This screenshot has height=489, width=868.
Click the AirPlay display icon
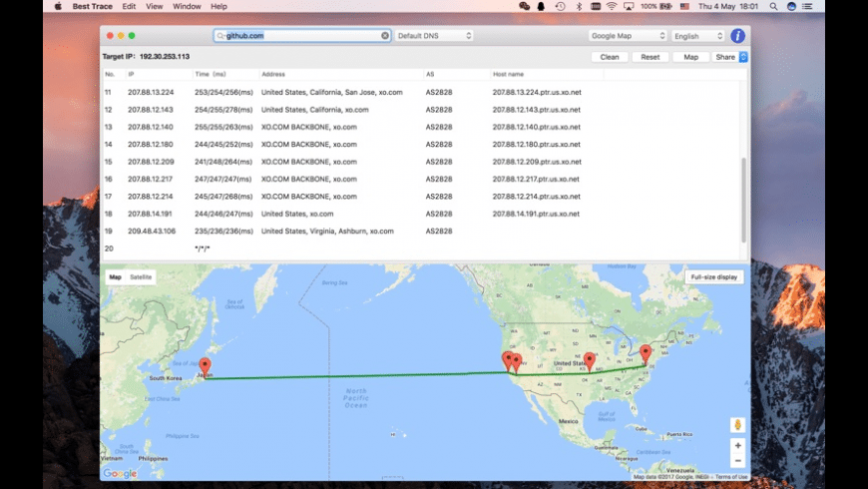coord(629,6)
